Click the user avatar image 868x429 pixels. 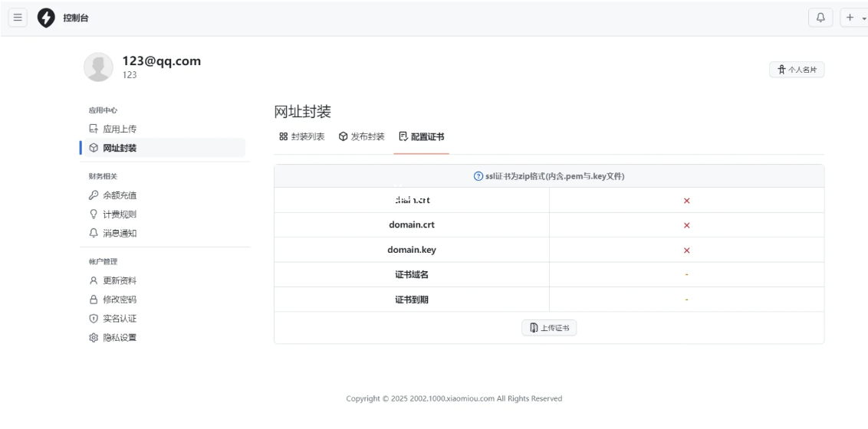pyautogui.click(x=98, y=67)
